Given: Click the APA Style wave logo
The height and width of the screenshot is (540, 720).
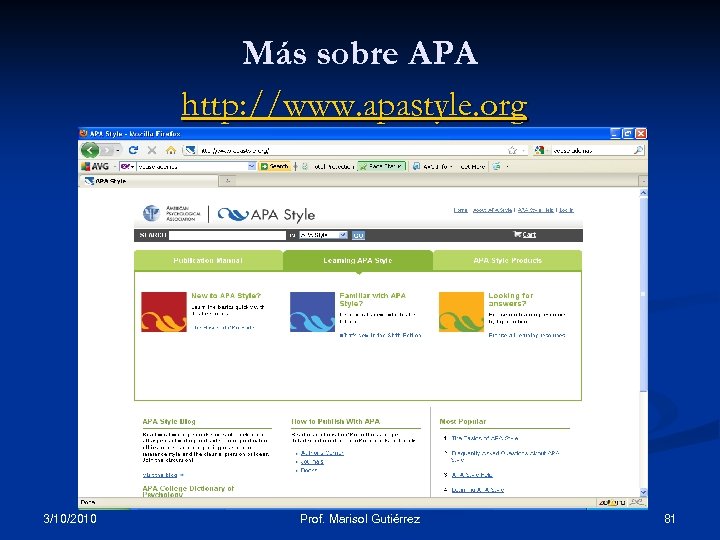Looking at the screenshot, I should [266, 214].
